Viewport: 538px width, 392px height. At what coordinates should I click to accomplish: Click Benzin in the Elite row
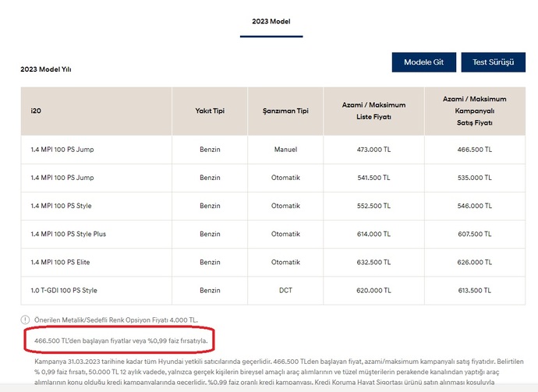(x=210, y=262)
